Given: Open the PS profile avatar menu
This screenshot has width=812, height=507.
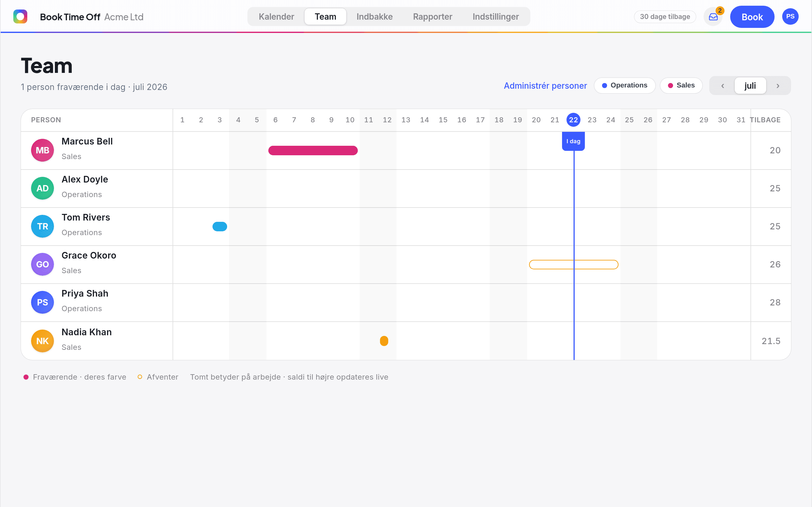Looking at the screenshot, I should [790, 17].
